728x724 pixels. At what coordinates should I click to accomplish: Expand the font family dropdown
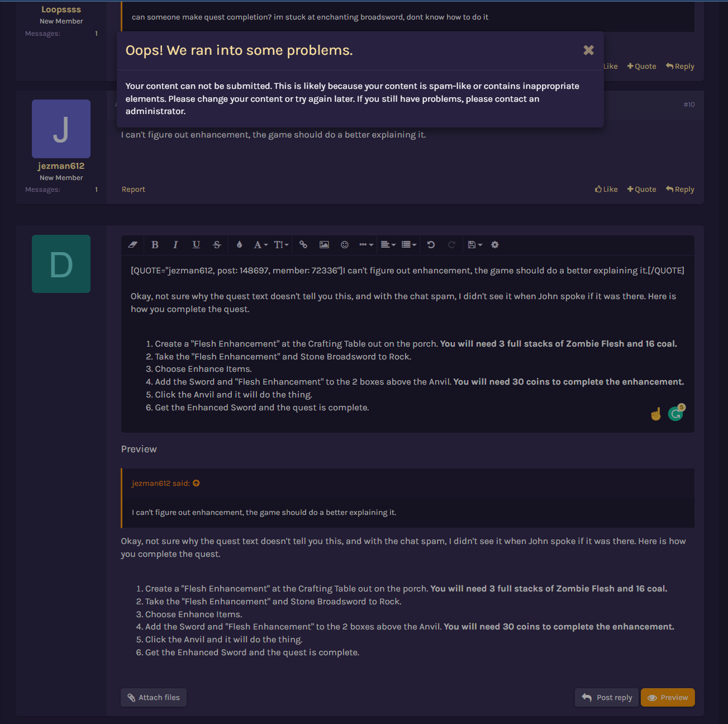click(260, 245)
